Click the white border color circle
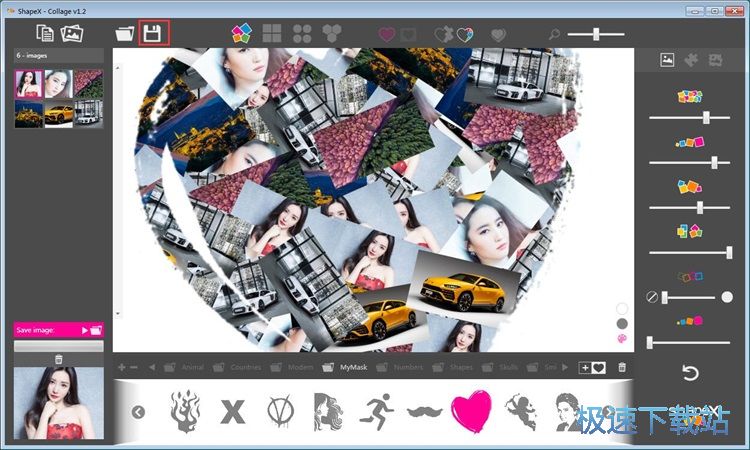This screenshot has height=450, width=750. click(727, 297)
